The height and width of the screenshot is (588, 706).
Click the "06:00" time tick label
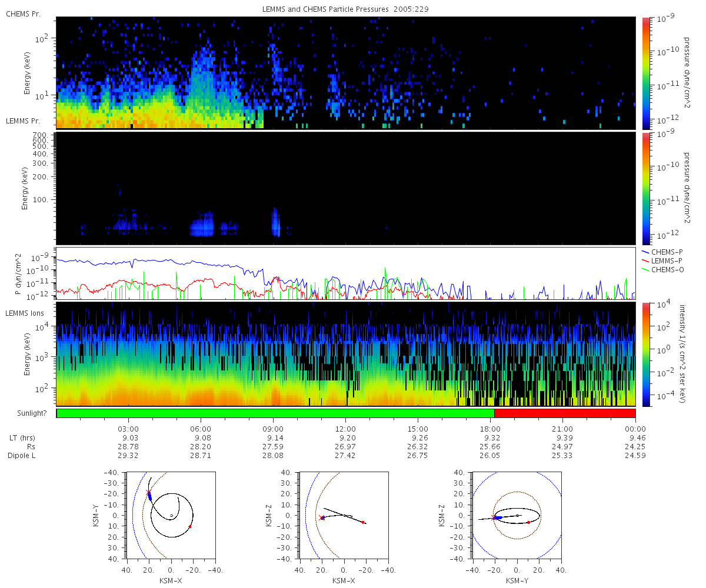pos(201,429)
